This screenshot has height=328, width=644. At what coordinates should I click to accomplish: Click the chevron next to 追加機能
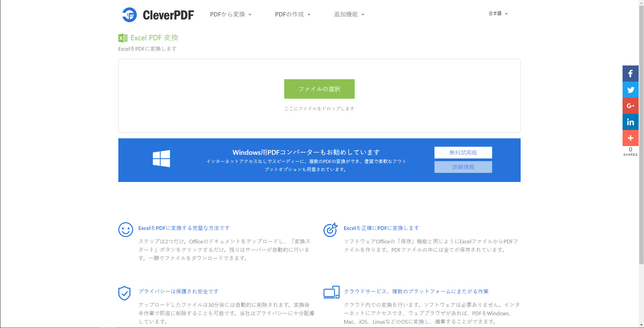point(363,14)
